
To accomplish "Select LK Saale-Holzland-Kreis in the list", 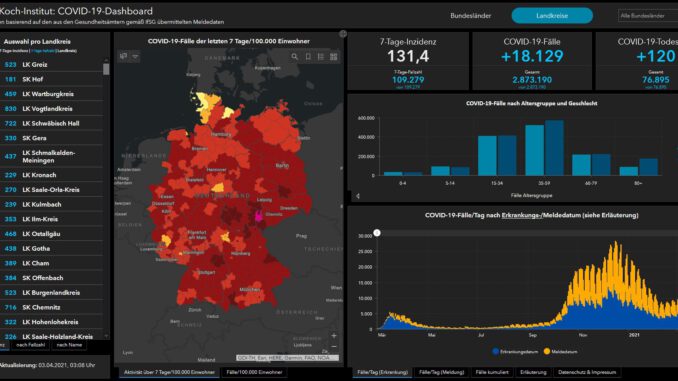I will tap(51, 336).
